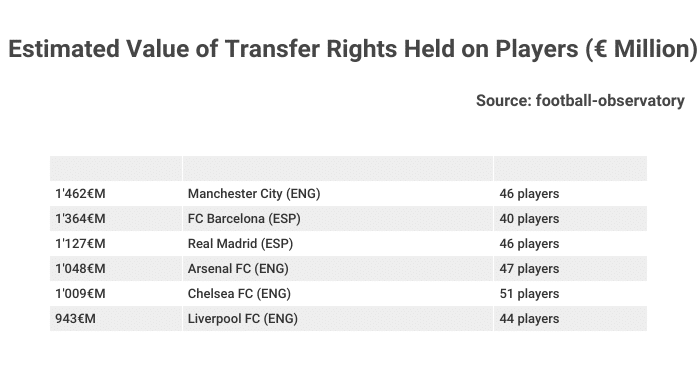Click the 1'462€M value cell

(x=116, y=194)
